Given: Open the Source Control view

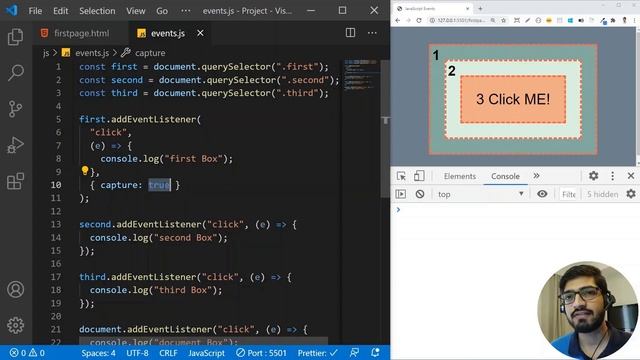Looking at the screenshot, I should pyautogui.click(x=16, y=109).
